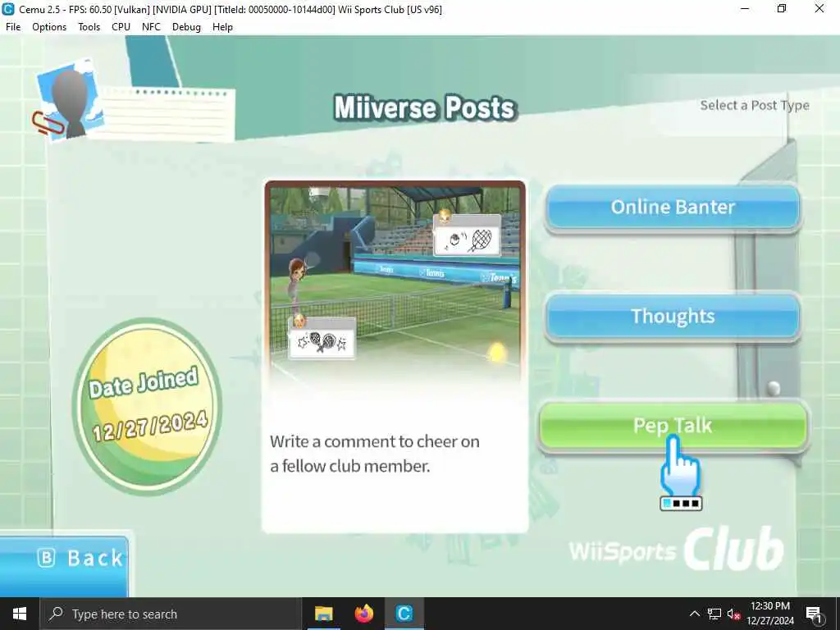Close the Cemu window
Image resolution: width=840 pixels, height=630 pixels.
pyautogui.click(x=819, y=8)
